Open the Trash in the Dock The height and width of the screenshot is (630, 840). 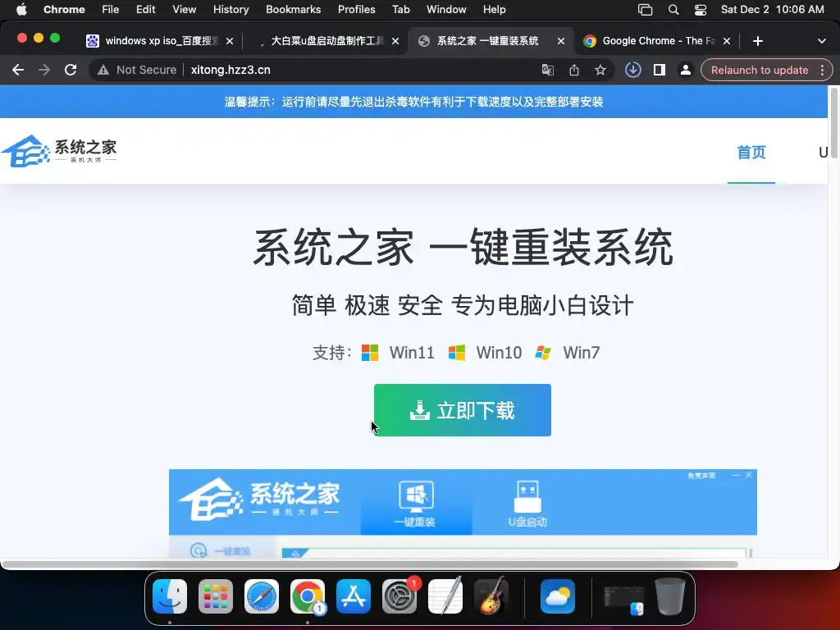669,596
